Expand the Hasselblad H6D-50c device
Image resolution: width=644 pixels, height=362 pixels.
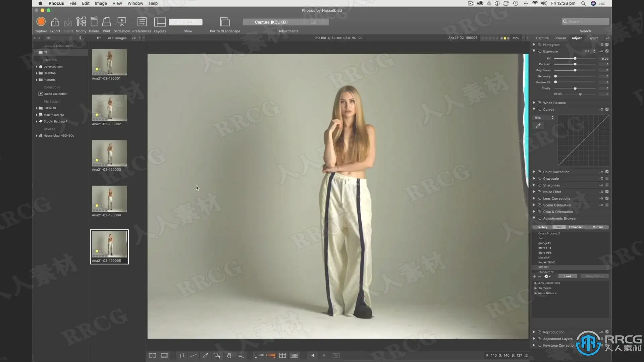pos(37,136)
